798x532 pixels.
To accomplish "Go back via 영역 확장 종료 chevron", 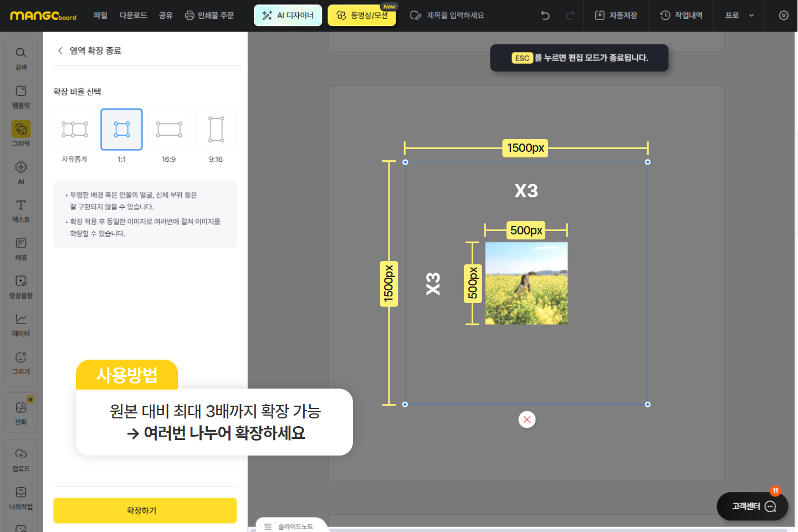I will click(x=60, y=50).
